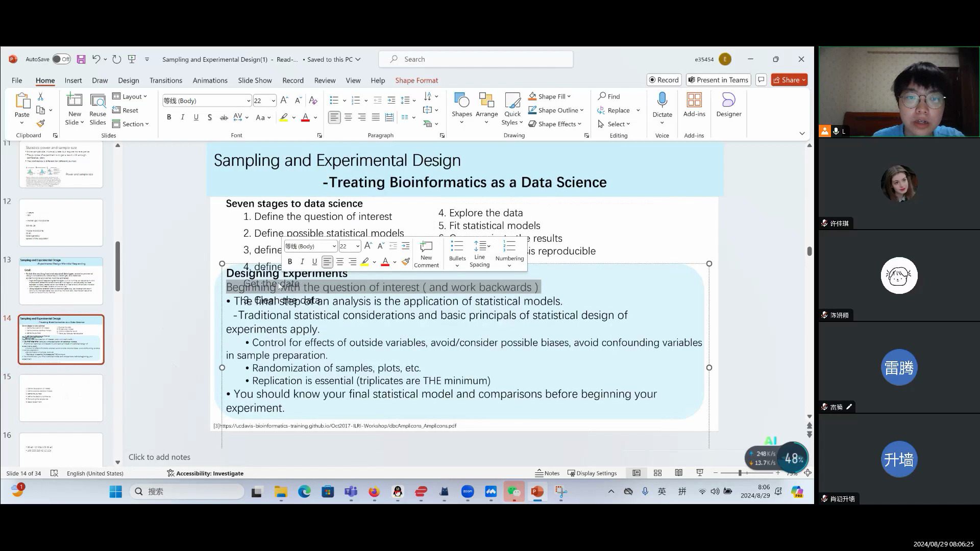Image resolution: width=980 pixels, height=551 pixels.
Task: Select slide 13 thumbnail
Action: pos(61,281)
